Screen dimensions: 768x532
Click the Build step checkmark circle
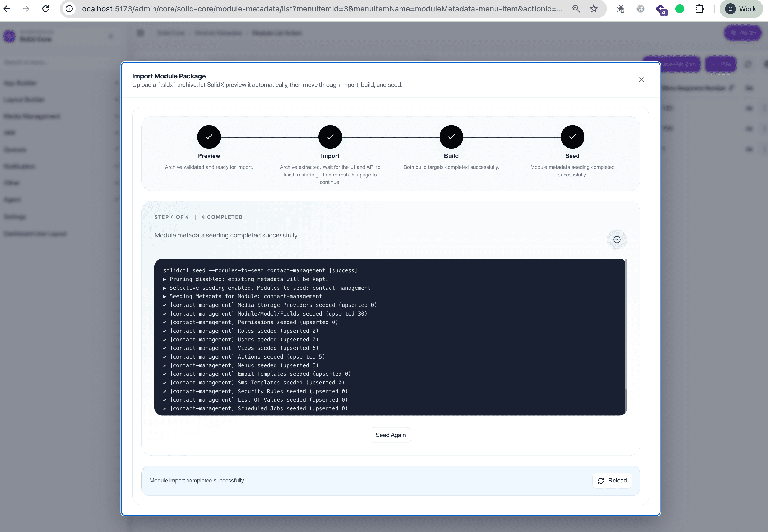(451, 137)
